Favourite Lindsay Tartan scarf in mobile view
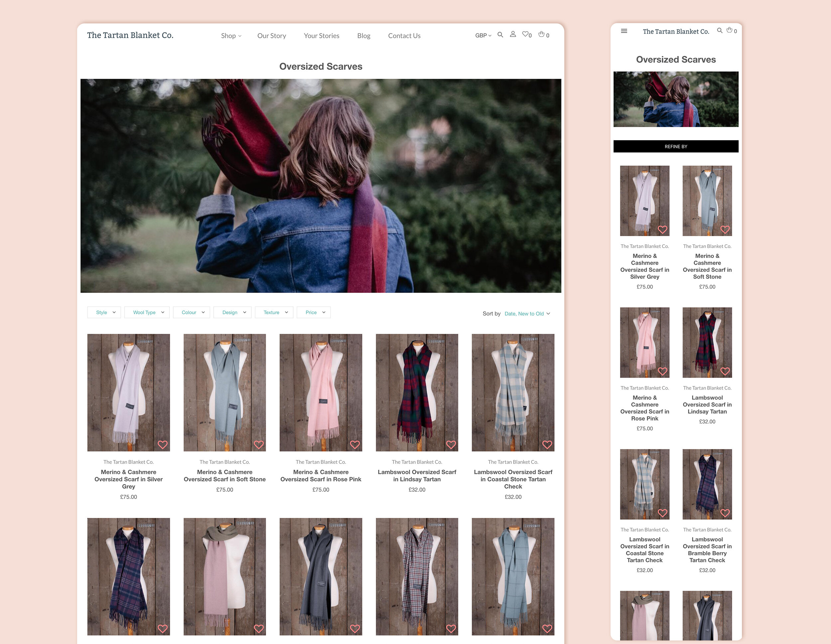The height and width of the screenshot is (644, 831). [x=725, y=371]
